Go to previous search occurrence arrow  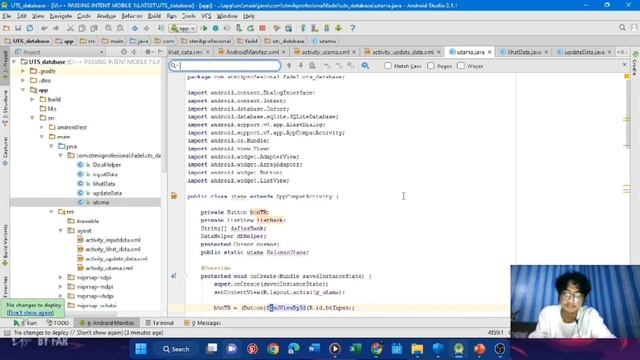coord(289,66)
